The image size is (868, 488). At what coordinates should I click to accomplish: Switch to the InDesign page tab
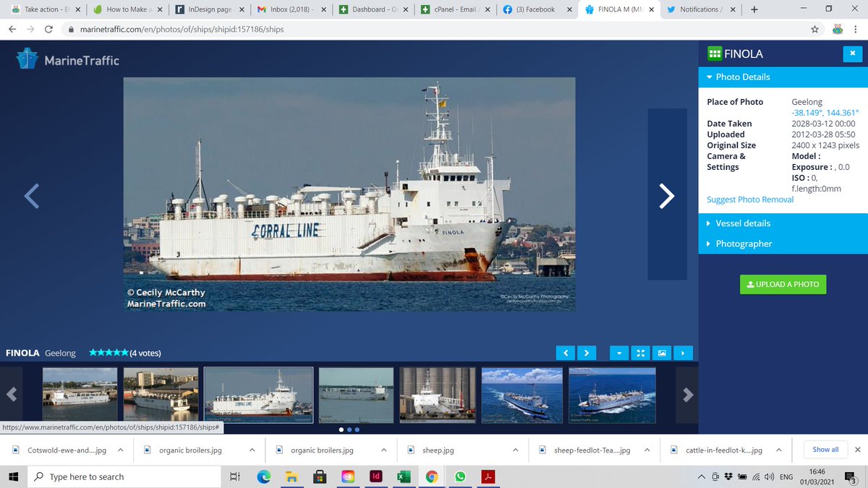pos(208,9)
